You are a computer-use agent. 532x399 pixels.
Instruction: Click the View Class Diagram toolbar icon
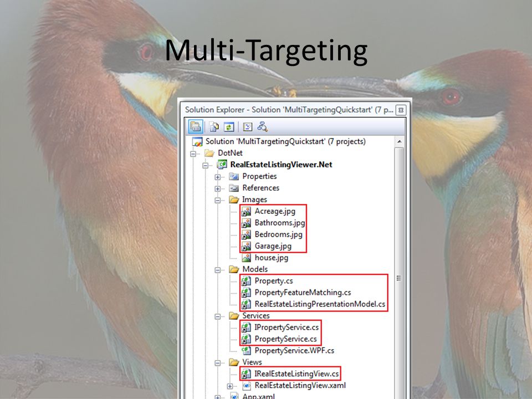point(262,127)
